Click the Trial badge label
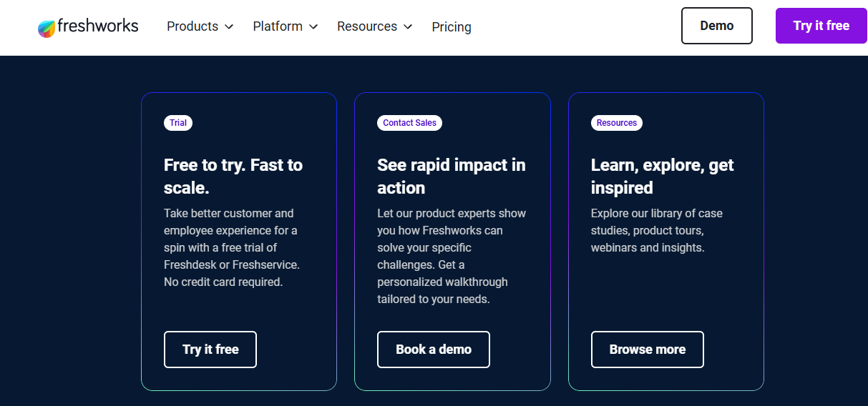The width and height of the screenshot is (868, 406). [178, 123]
